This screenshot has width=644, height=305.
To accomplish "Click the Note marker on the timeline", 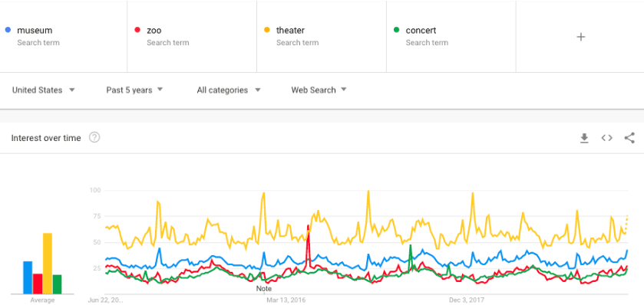I will [264, 289].
